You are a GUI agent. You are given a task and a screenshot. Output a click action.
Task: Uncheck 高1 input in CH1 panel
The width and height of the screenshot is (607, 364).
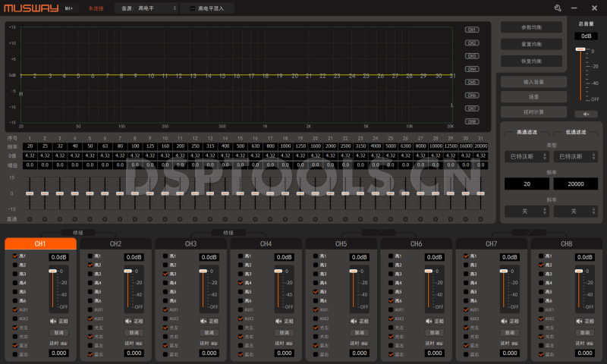[15, 256]
